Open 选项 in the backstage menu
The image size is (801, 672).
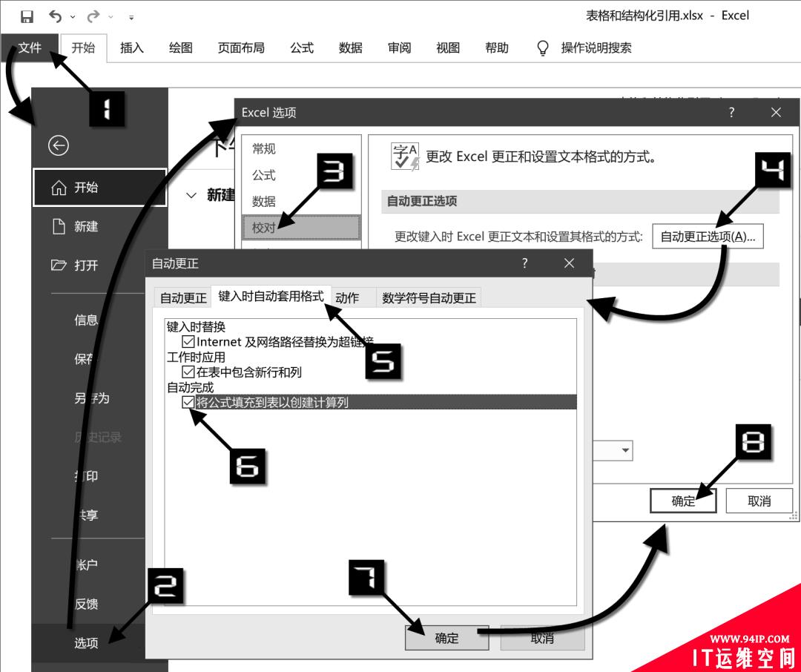tap(86, 643)
